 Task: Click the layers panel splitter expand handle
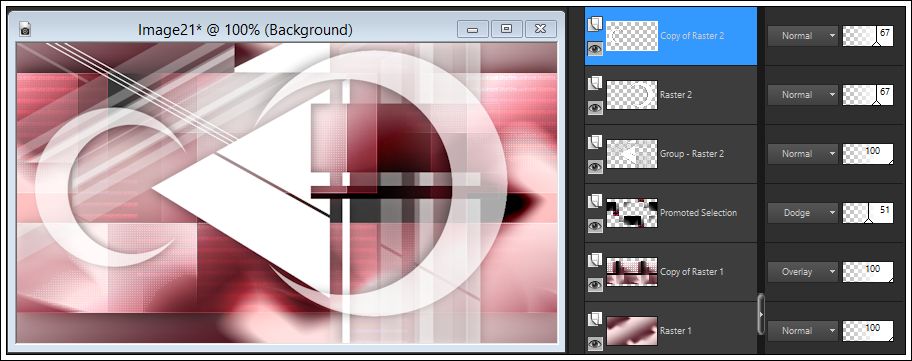tap(761, 314)
